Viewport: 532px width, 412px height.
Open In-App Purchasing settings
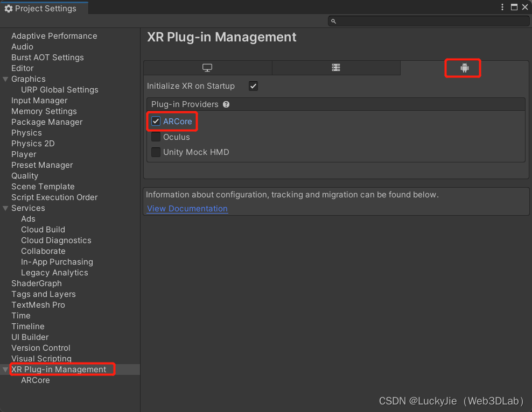click(x=57, y=262)
